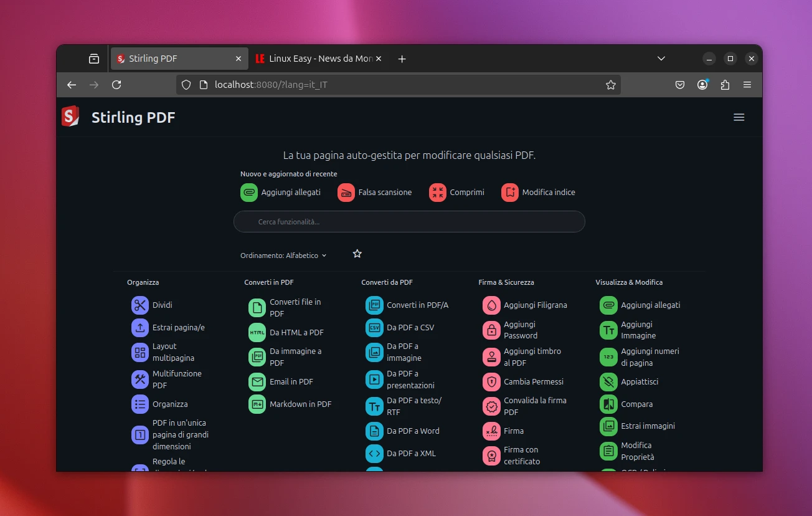Click the Dividi scissors icon
The height and width of the screenshot is (516, 812).
tap(139, 305)
